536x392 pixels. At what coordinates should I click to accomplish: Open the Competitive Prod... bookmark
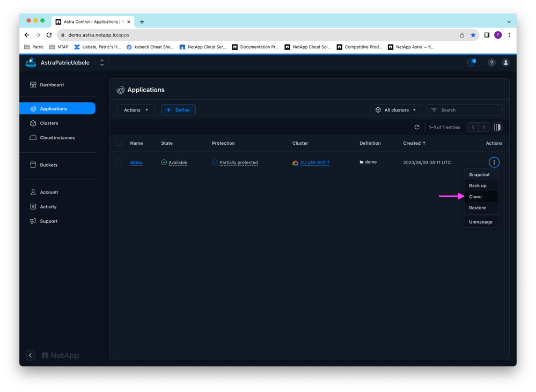coord(359,47)
